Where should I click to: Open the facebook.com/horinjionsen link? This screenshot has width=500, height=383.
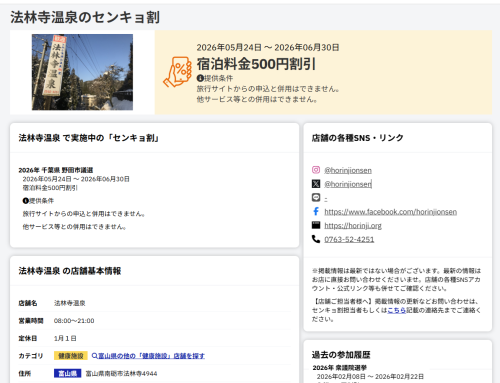pos(390,212)
